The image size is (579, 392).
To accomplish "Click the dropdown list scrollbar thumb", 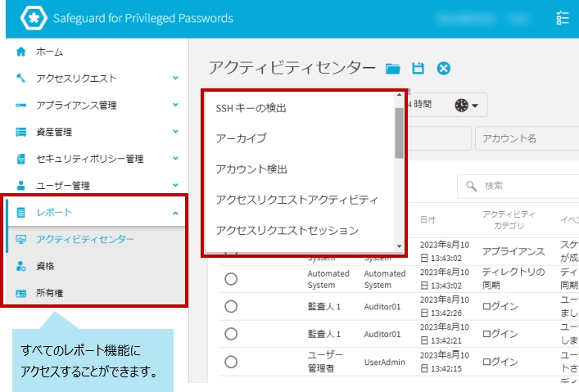I will coord(399,133).
